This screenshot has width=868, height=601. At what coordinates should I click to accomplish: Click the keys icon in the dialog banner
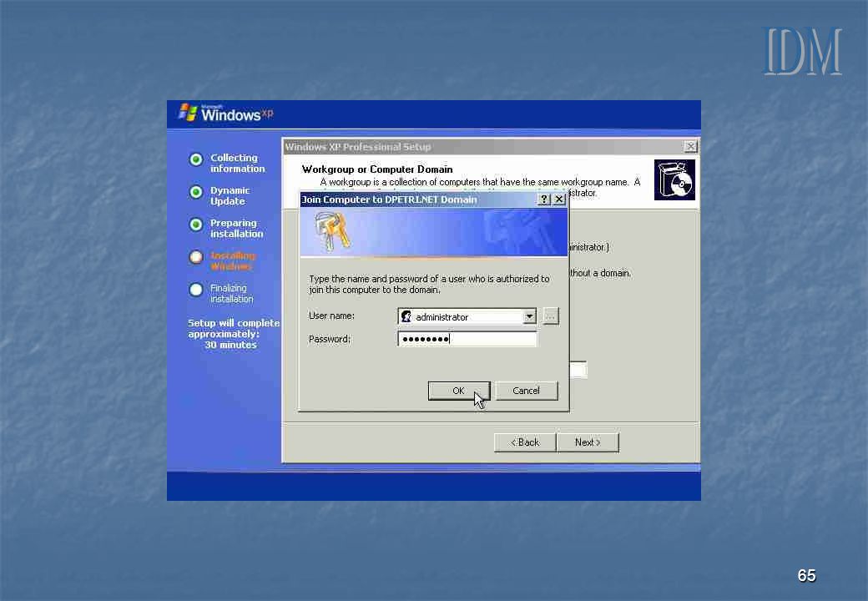click(331, 231)
